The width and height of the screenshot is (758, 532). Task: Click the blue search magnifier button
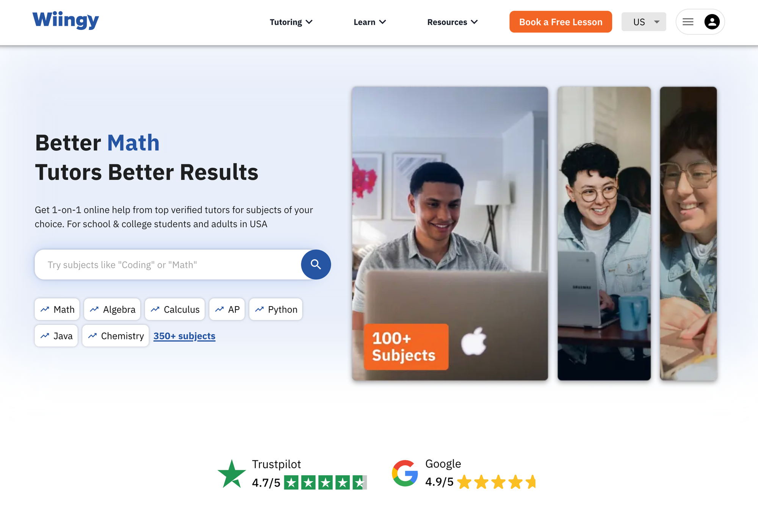click(x=316, y=264)
